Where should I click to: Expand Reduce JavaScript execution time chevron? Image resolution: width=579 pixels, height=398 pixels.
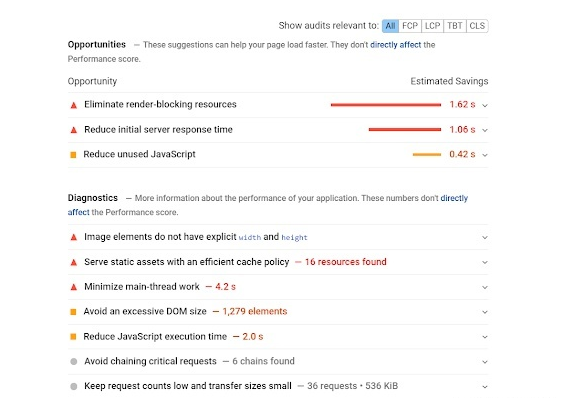pos(485,337)
